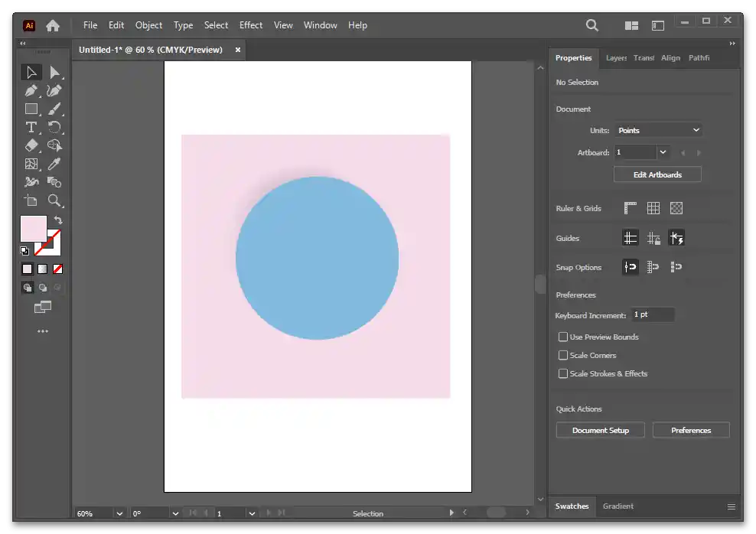Select the Pen tool
756x534 pixels.
[x=31, y=90]
